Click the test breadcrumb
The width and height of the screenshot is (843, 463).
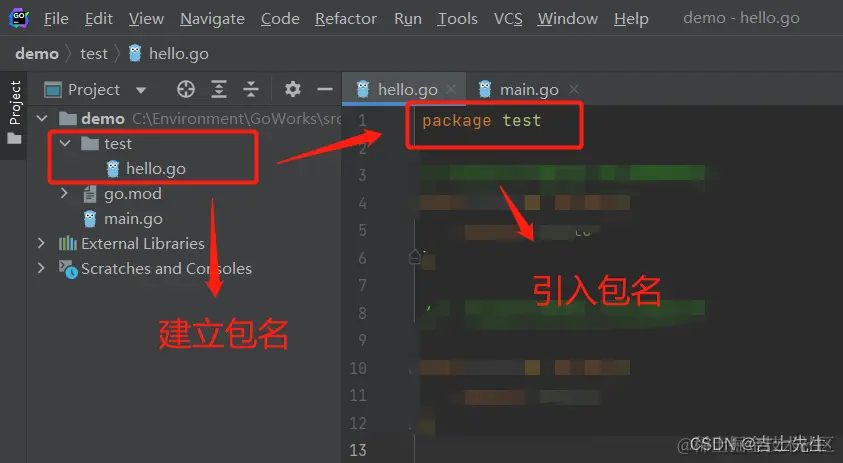[x=94, y=54]
